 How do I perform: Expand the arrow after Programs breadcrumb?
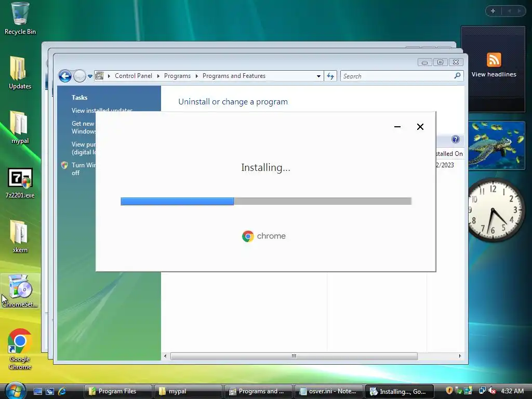pos(196,76)
